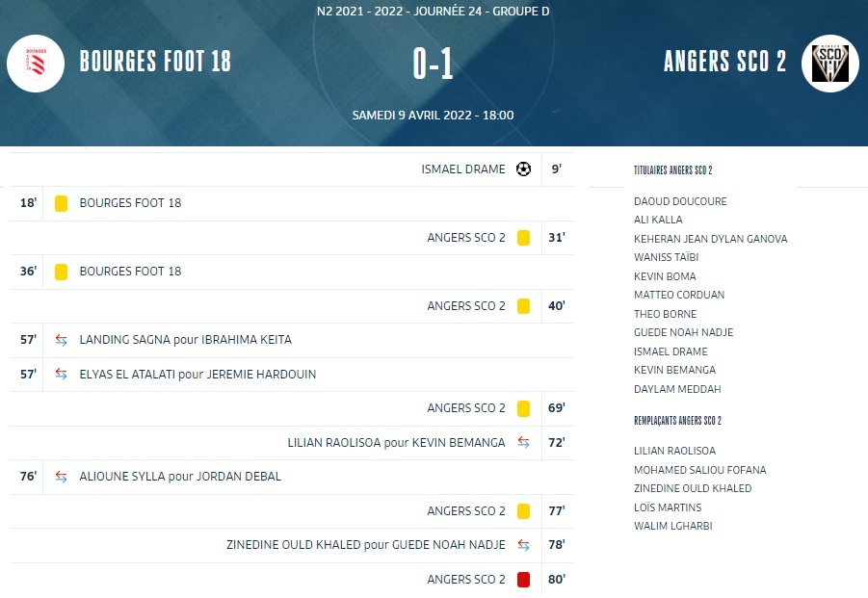868x598 pixels.
Task: Click the Bourges Foot 18 club logo
Action: (x=35, y=63)
